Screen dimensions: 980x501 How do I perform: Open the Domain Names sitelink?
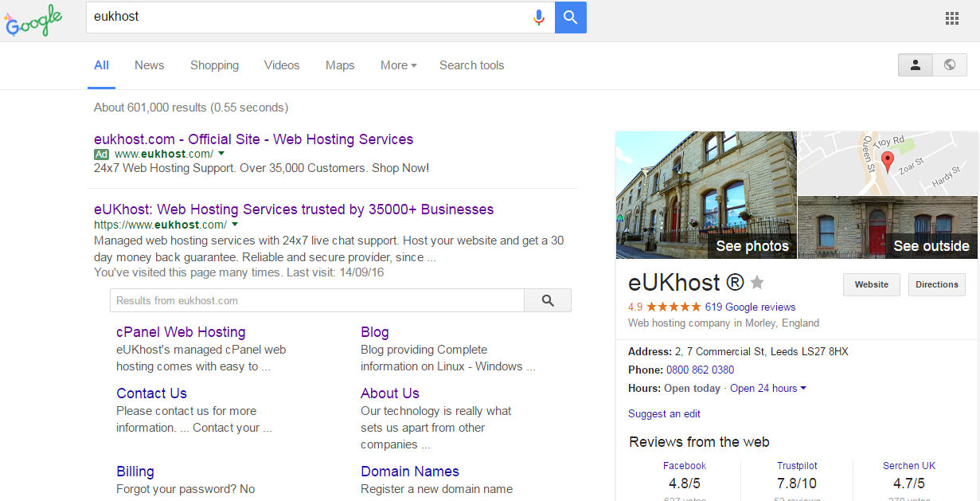[x=409, y=472]
